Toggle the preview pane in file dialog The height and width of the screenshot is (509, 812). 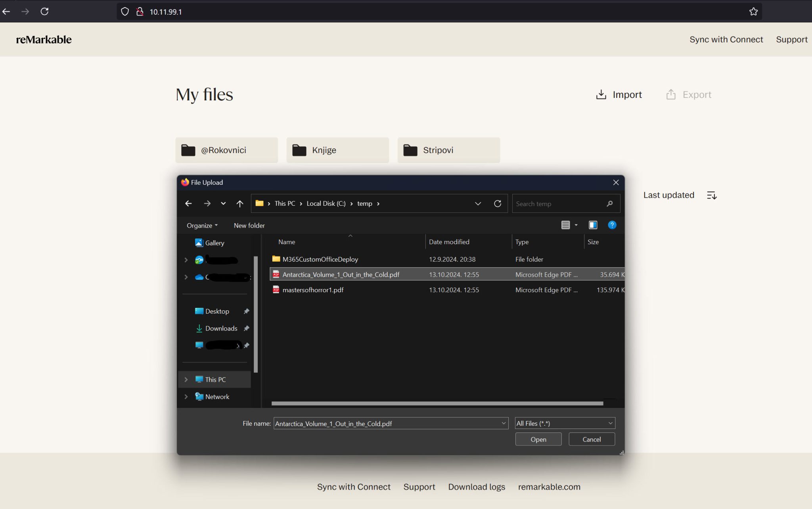pos(593,225)
